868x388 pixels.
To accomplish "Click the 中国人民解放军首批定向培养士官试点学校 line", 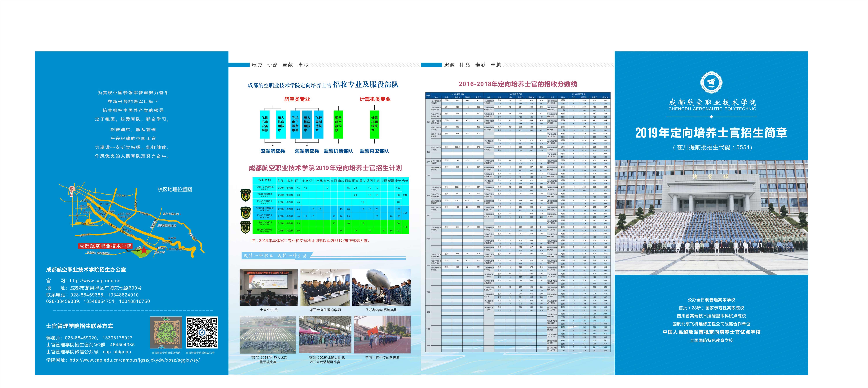I will [x=711, y=332].
